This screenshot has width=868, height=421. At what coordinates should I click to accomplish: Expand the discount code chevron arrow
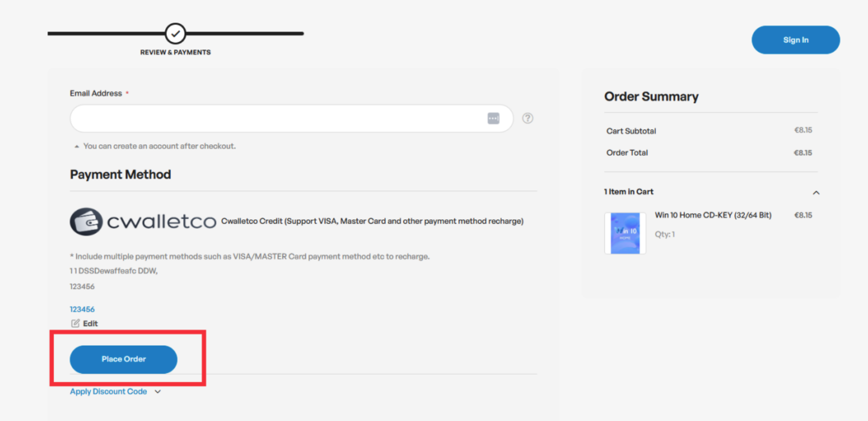(x=158, y=392)
